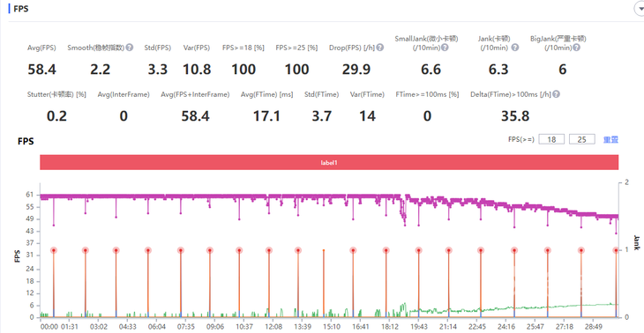Click the Avg(FTime) value 17.1
The height and width of the screenshot is (333, 644).
tap(267, 116)
